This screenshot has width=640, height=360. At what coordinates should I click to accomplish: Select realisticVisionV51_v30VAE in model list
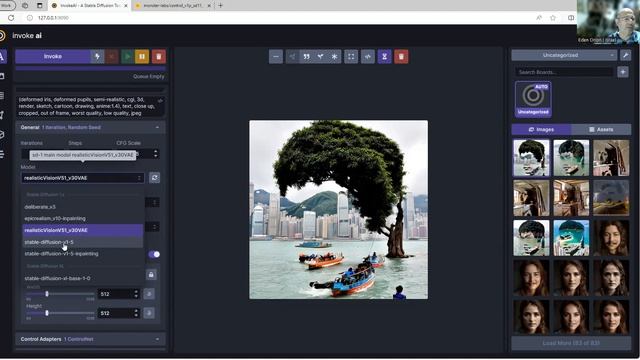click(x=82, y=230)
